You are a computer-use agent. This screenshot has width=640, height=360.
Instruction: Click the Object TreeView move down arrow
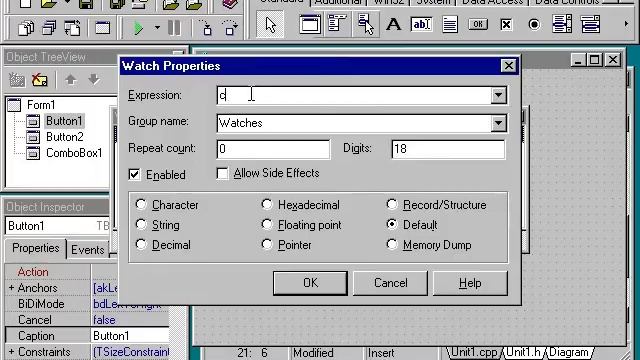94,79
